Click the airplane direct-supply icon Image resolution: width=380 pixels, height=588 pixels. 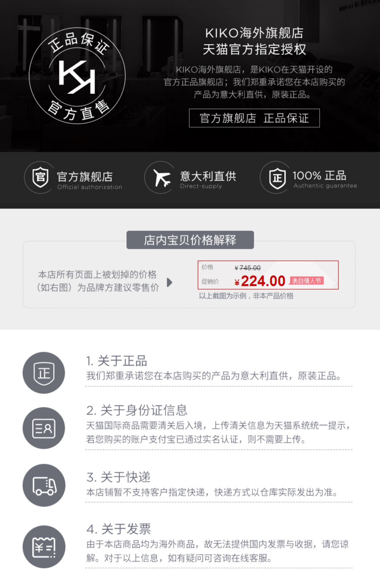tap(162, 178)
